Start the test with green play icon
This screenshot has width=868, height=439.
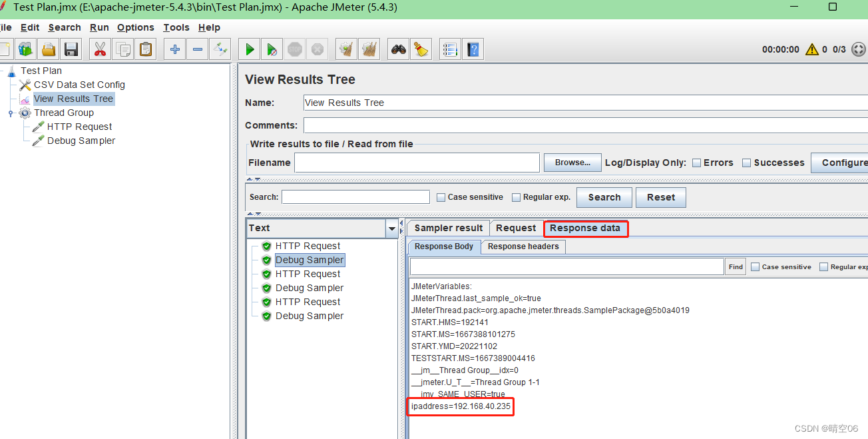point(250,49)
